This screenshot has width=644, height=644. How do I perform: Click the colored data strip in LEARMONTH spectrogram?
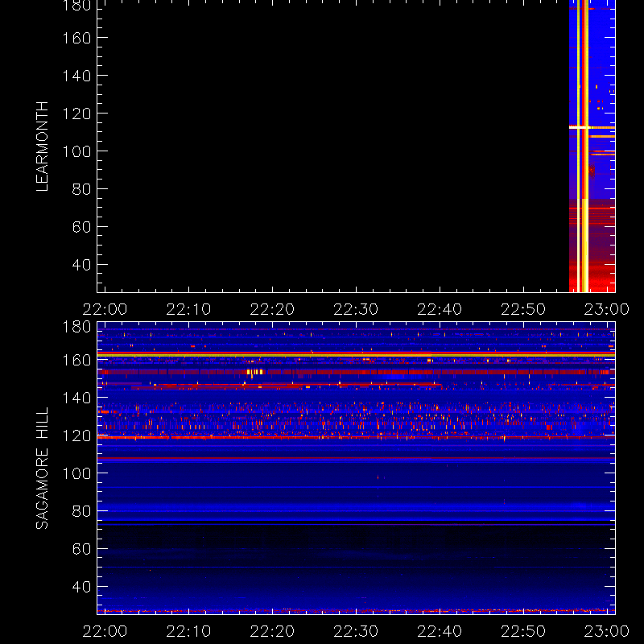(592, 146)
